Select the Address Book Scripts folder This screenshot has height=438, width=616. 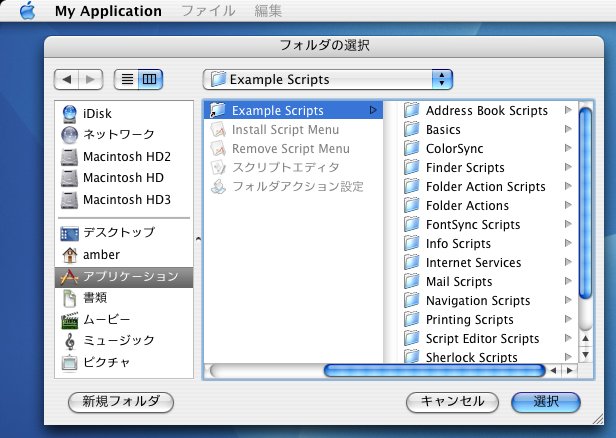487,110
